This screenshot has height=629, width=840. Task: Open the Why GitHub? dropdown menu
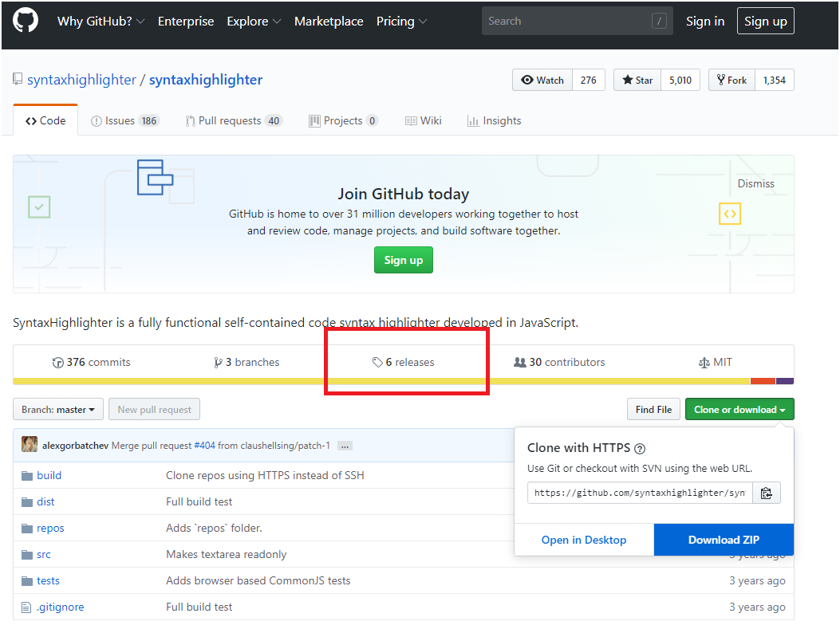tap(101, 21)
